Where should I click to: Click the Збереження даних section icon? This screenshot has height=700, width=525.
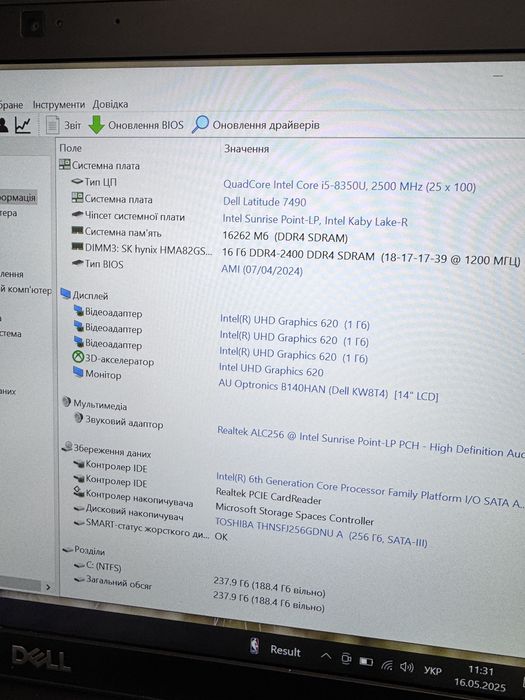tap(68, 446)
